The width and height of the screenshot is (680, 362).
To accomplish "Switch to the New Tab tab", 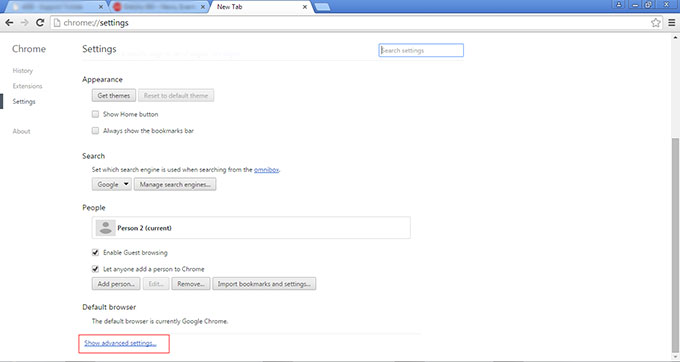I will coord(260,7).
